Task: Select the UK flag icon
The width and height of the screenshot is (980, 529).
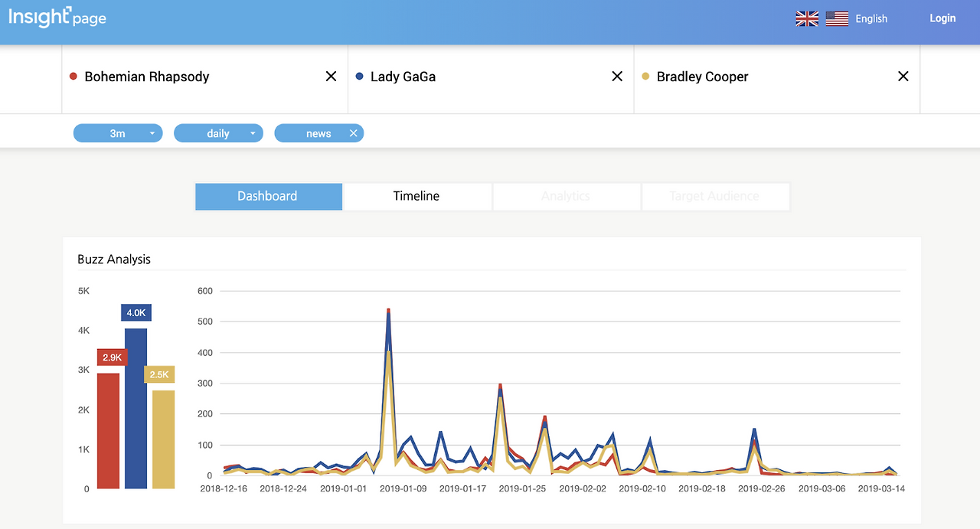Action: tap(807, 18)
